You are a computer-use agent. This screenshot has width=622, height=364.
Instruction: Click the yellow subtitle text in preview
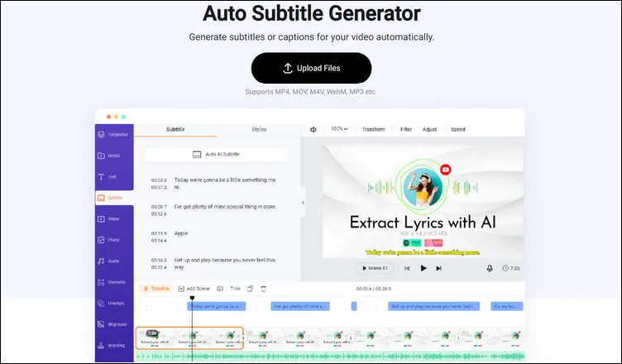tap(423, 252)
